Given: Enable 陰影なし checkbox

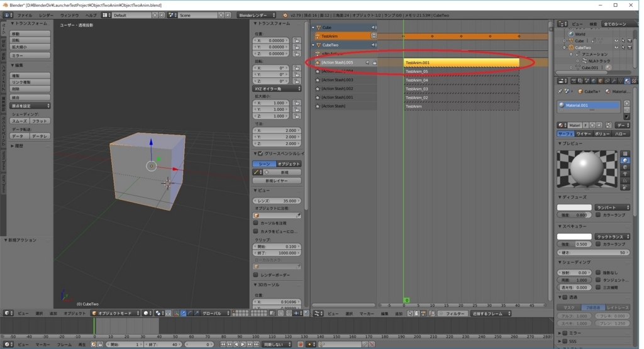Looking at the screenshot, I should point(598,272).
